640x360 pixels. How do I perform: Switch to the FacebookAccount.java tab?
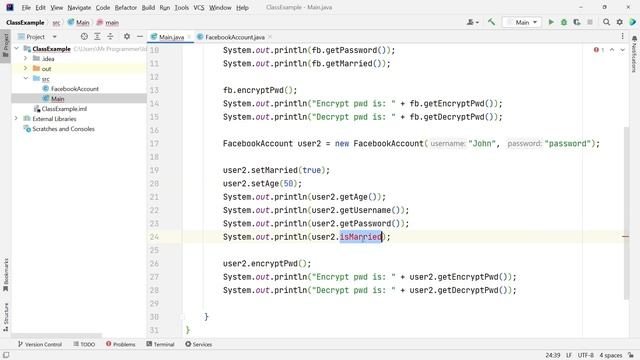pos(235,37)
